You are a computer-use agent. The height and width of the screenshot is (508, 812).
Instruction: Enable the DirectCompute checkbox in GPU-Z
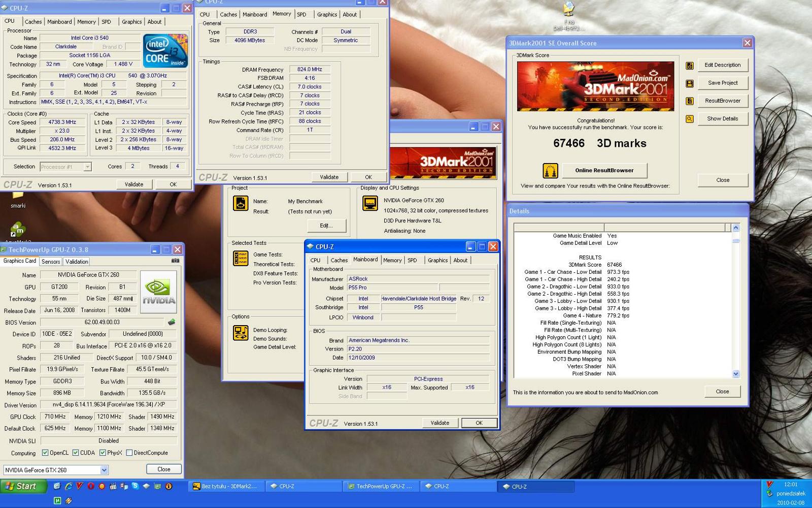[129, 453]
